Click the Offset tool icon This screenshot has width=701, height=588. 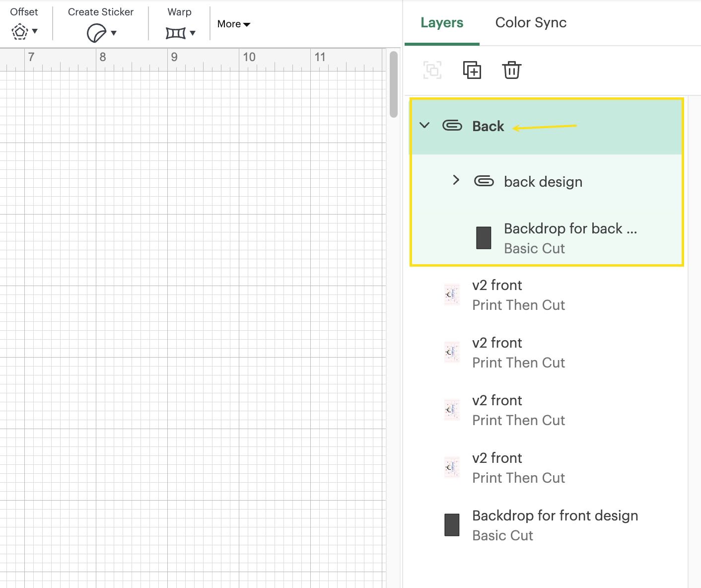(x=19, y=32)
